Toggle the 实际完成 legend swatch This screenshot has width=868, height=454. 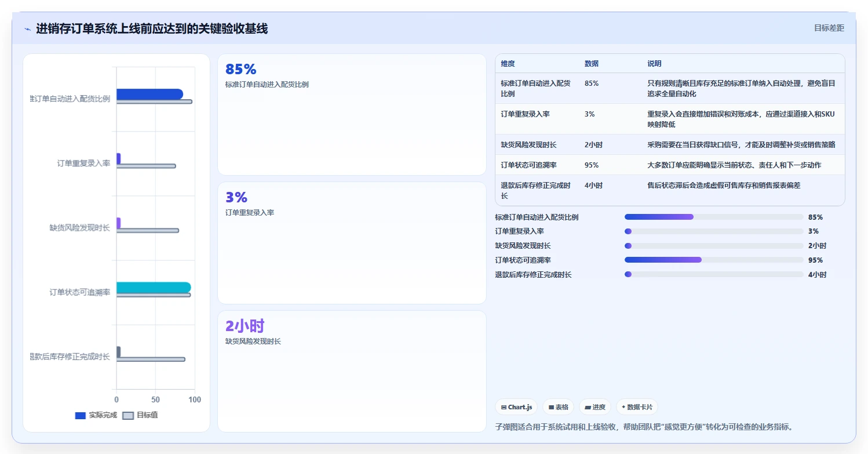pyautogui.click(x=81, y=416)
